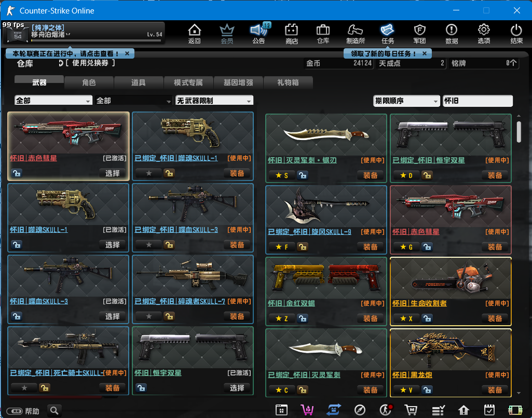Toggle lock on 怀旧|黑龙炮 card
The image size is (532, 418).
point(427,390)
